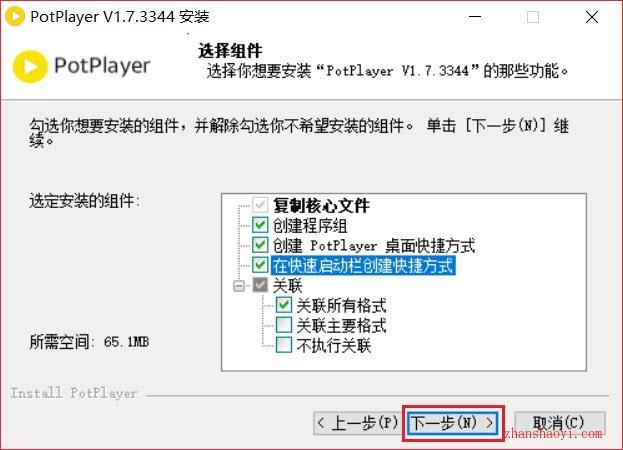Click the PotPlayer title bar icon
The height and width of the screenshot is (450, 623).
click(15, 16)
